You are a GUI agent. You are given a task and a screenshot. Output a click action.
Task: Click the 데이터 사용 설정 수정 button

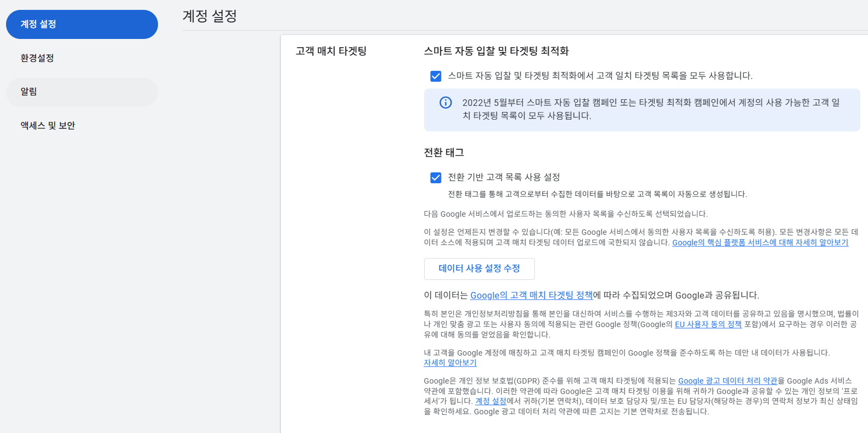point(479,268)
